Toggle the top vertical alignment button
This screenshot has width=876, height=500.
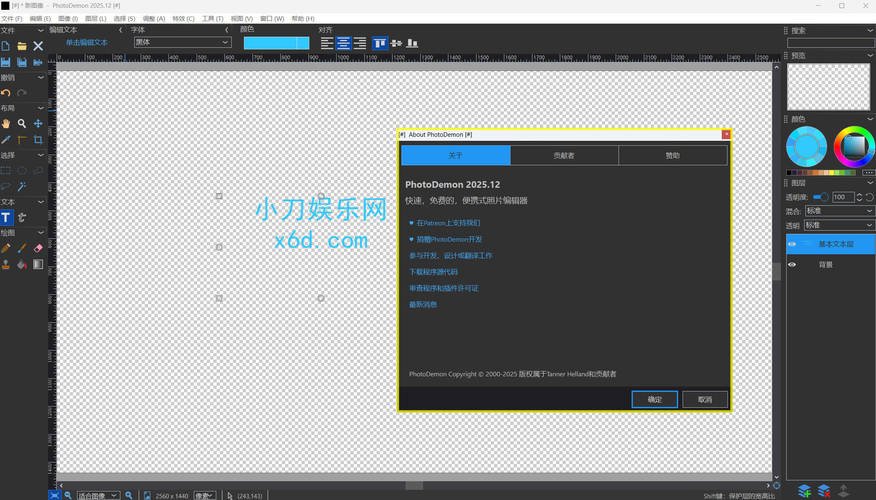click(380, 43)
